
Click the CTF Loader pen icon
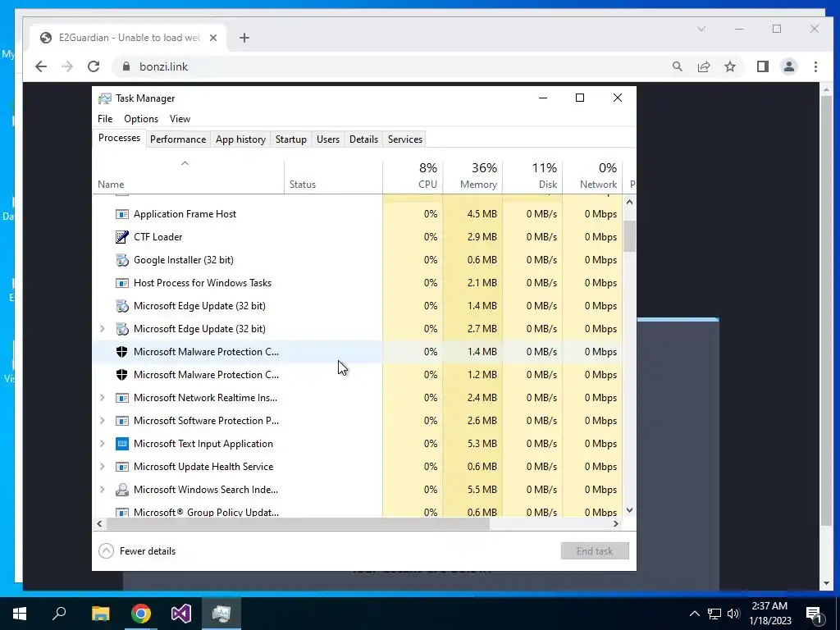tap(122, 237)
